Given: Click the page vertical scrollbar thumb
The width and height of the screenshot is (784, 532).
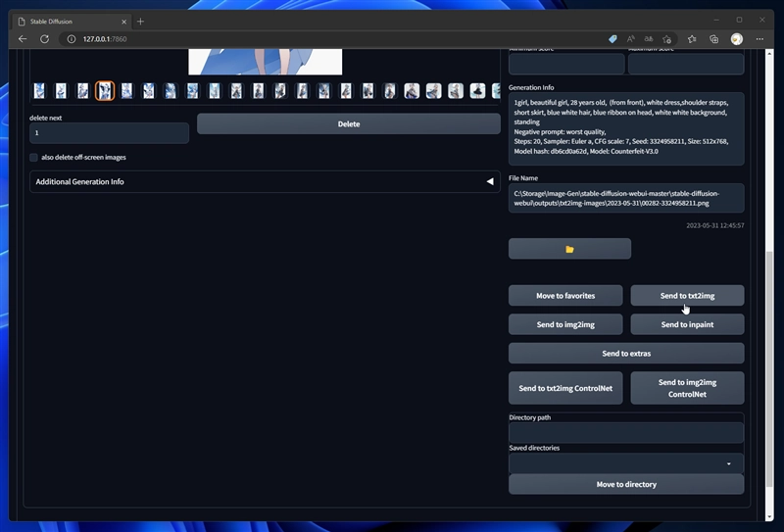Looking at the screenshot, I should 769,369.
